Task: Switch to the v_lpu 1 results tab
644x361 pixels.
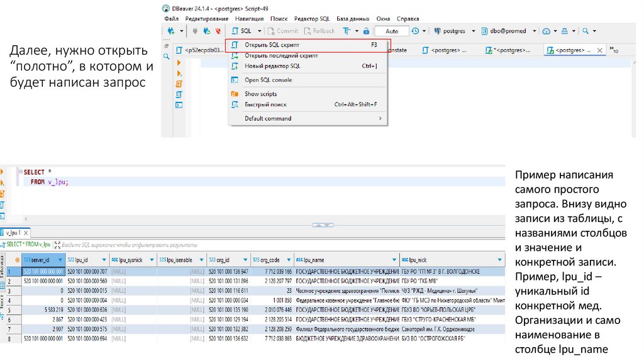Action: [x=14, y=233]
